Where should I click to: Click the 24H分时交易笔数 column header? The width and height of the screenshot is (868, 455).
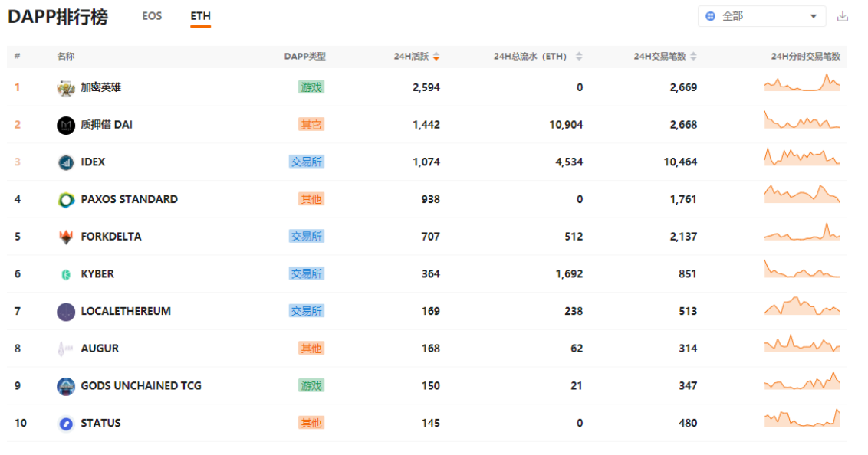click(x=805, y=57)
